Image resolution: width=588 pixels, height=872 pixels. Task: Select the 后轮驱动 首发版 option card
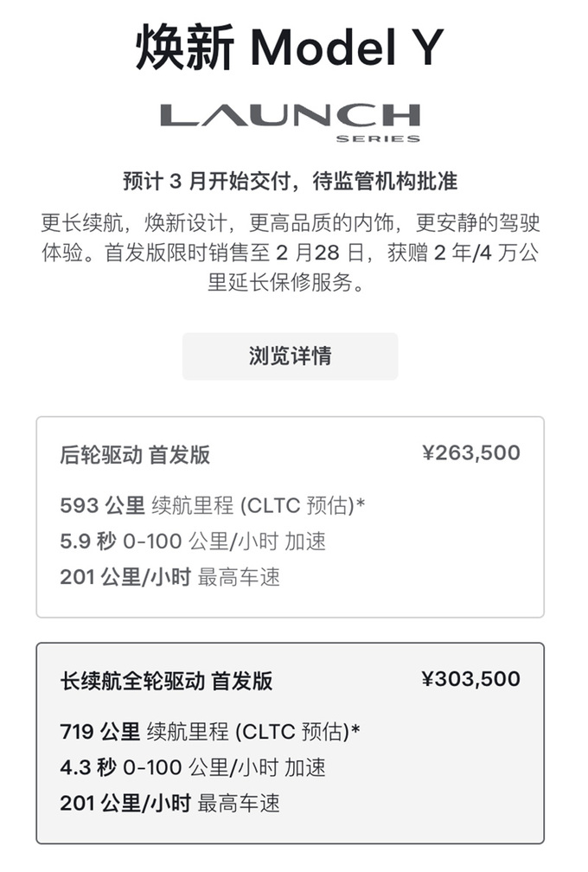coord(291,516)
